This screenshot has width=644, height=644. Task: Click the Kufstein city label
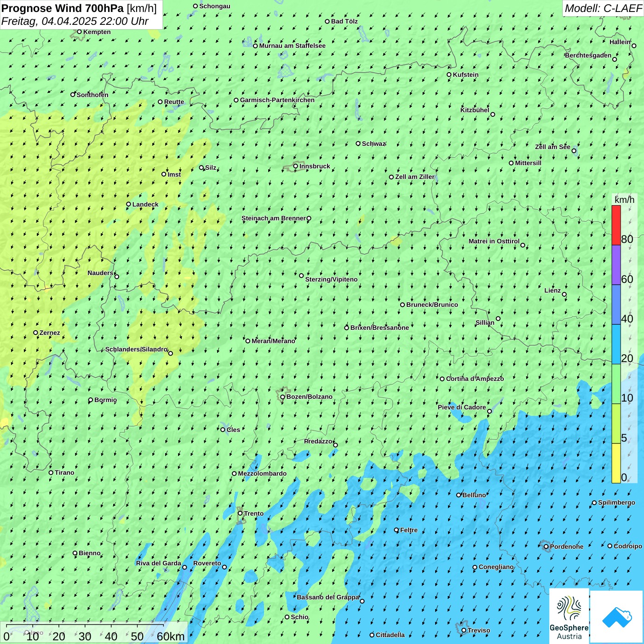pyautogui.click(x=466, y=75)
